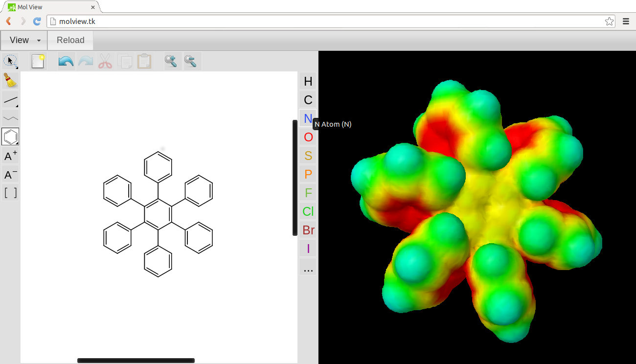Viewport: 636px width, 364px height.
Task: Click the positive charge A+ tool
Action: (x=10, y=156)
